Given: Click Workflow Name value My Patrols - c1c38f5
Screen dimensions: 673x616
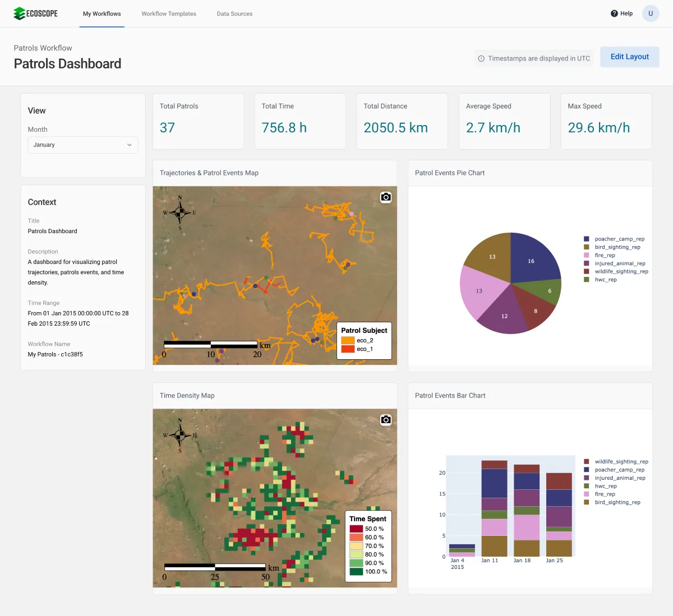Looking at the screenshot, I should pyautogui.click(x=56, y=354).
